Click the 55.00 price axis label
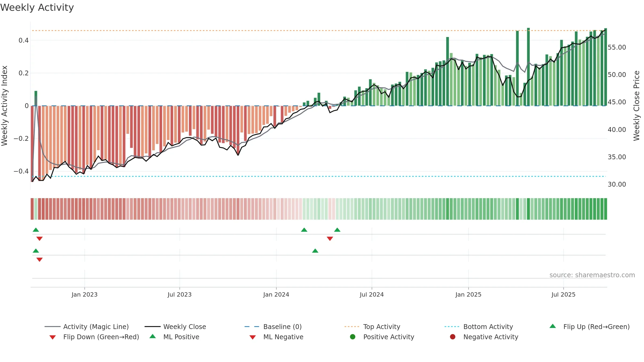Screen dimensions: 644x362 pos(617,47)
